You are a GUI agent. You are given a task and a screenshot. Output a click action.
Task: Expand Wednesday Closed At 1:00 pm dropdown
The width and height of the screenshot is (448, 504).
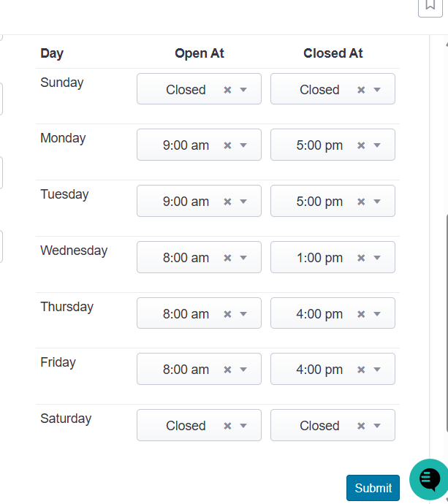point(377,258)
